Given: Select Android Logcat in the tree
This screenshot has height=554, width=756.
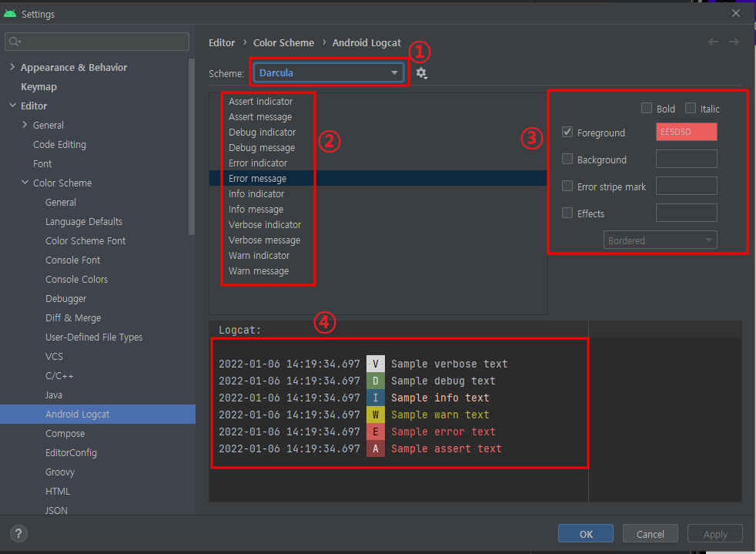Looking at the screenshot, I should 98,414.
